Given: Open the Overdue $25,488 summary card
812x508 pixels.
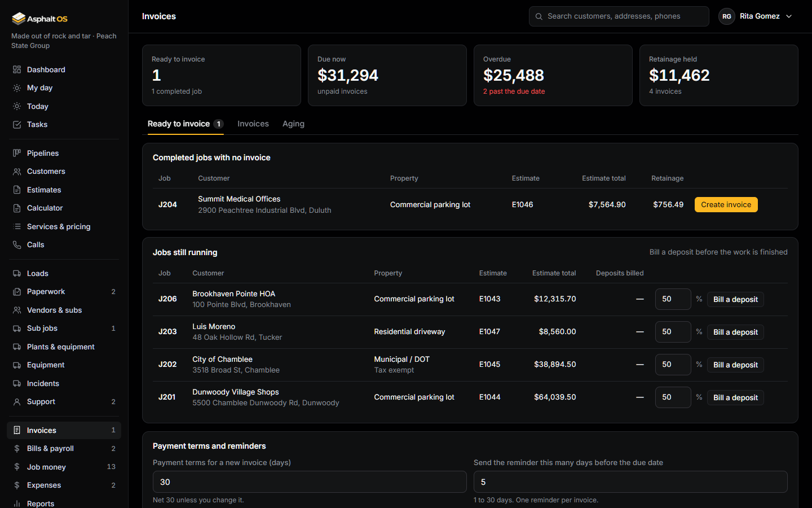Looking at the screenshot, I should click(x=553, y=76).
